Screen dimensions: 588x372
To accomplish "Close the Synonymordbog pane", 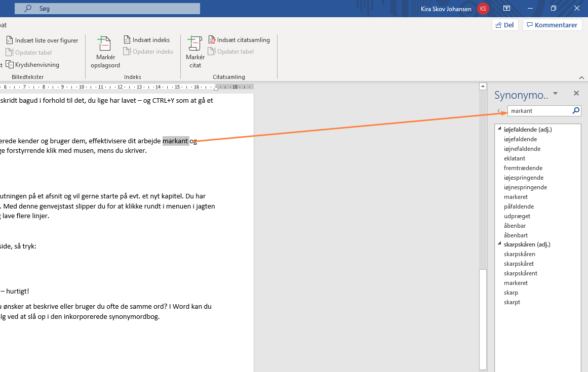I will [x=576, y=94].
